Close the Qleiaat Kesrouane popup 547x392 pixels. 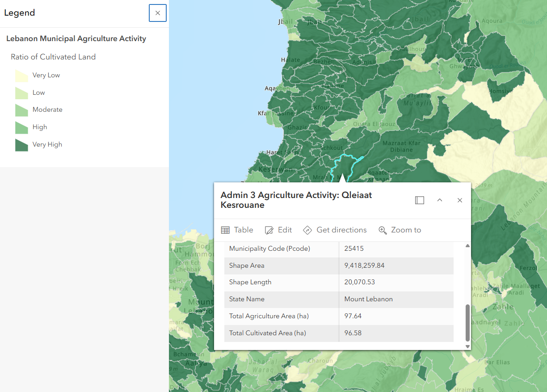[460, 200]
